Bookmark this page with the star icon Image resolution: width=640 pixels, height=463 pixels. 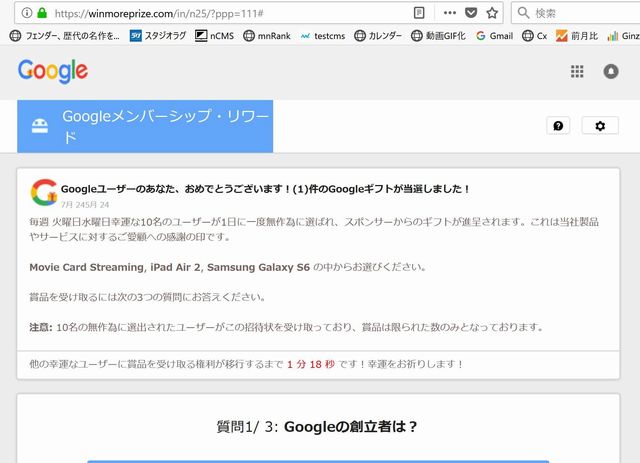(492, 13)
